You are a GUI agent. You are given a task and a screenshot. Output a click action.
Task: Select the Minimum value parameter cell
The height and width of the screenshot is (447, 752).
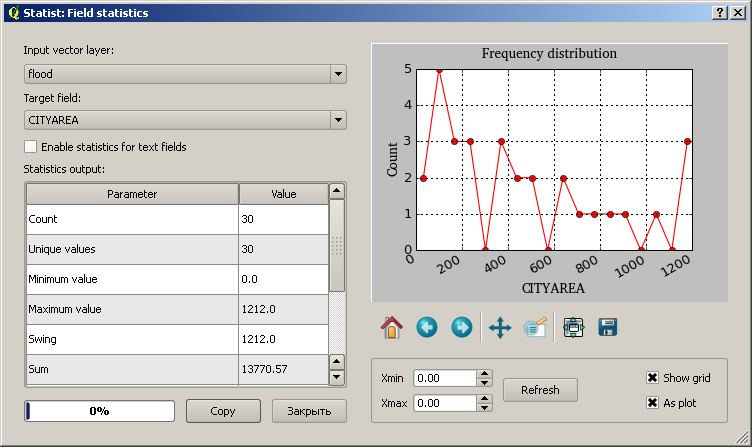point(132,279)
